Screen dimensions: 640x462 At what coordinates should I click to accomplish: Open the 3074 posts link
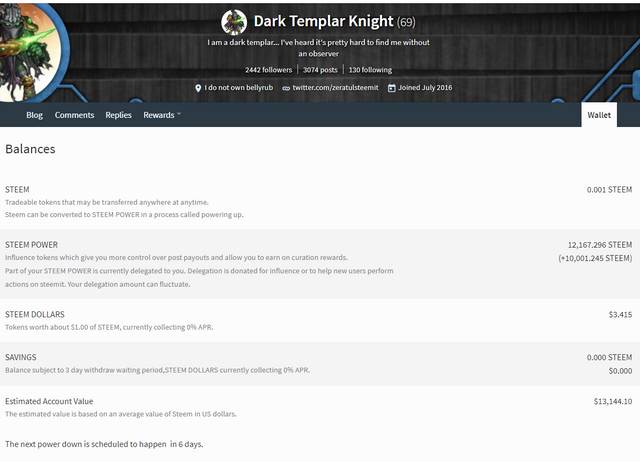click(320, 70)
